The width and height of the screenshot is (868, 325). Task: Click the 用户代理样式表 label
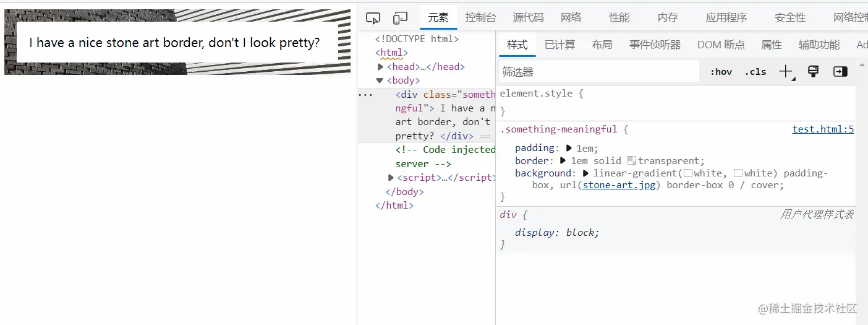(x=817, y=214)
